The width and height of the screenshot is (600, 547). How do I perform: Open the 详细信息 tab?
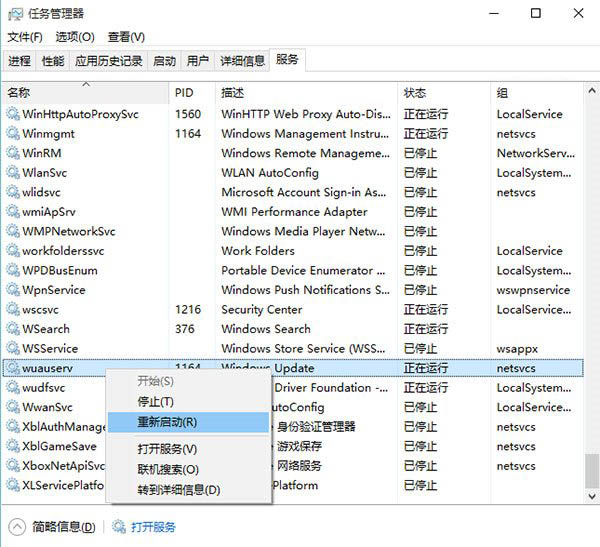tap(242, 61)
